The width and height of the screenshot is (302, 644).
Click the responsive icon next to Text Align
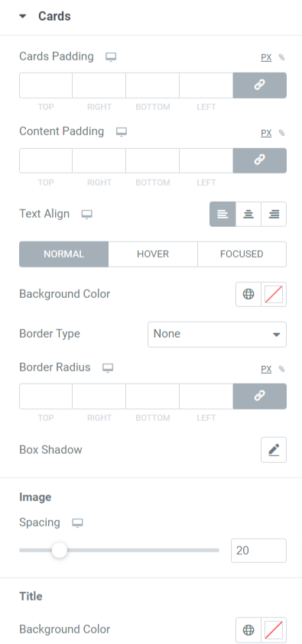(x=86, y=215)
